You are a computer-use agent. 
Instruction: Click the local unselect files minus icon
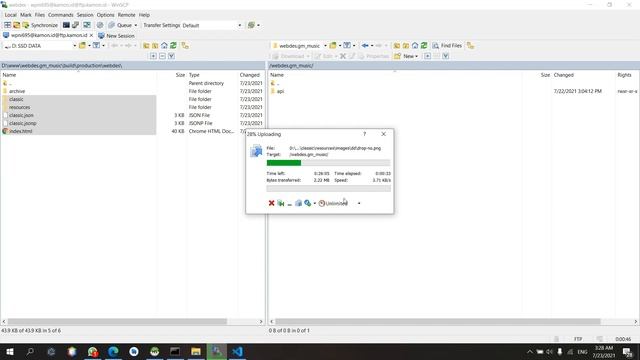pyautogui.click(x=162, y=56)
